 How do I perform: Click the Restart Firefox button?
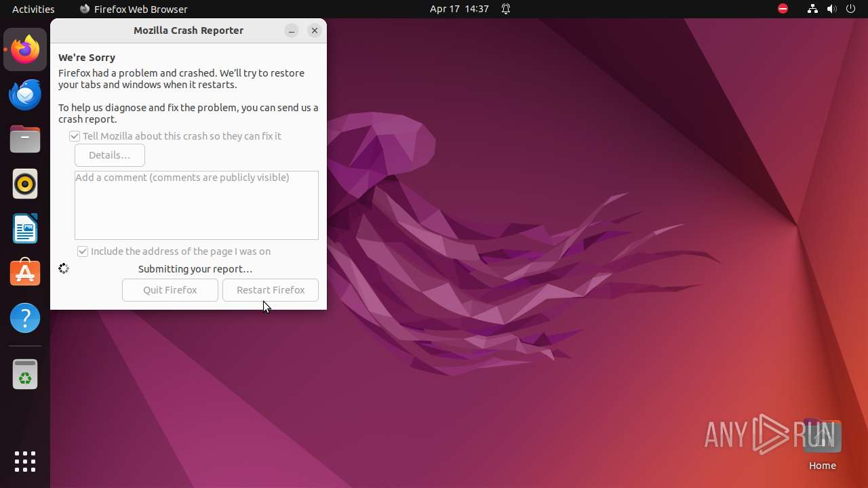pyautogui.click(x=271, y=290)
